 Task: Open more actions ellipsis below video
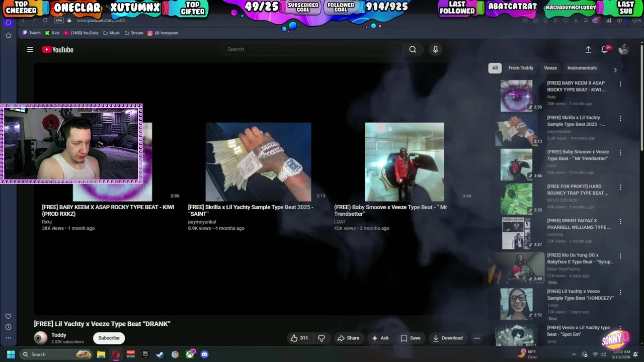tap(476, 338)
